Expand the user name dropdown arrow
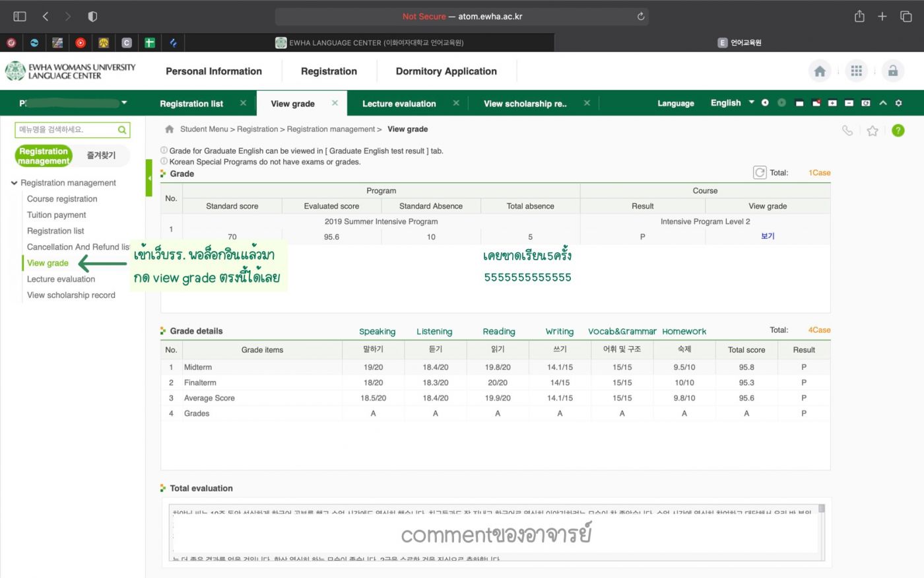The width and height of the screenshot is (924, 578). click(124, 103)
